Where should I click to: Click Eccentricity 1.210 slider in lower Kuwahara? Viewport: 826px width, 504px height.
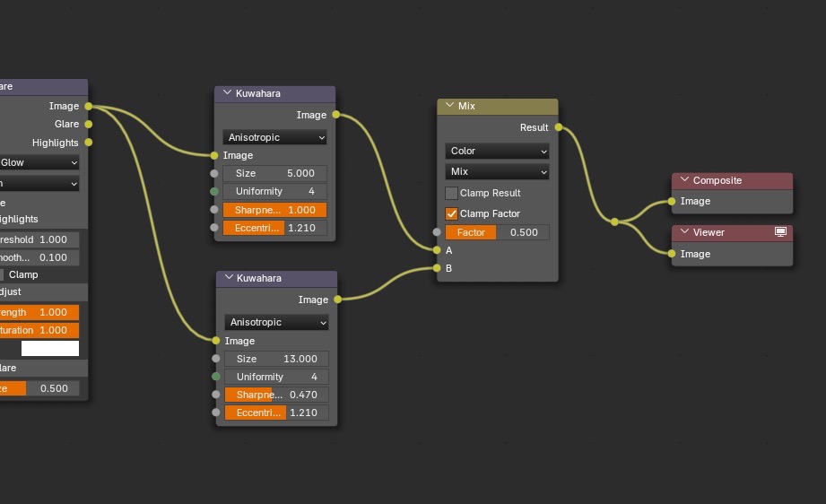(276, 413)
